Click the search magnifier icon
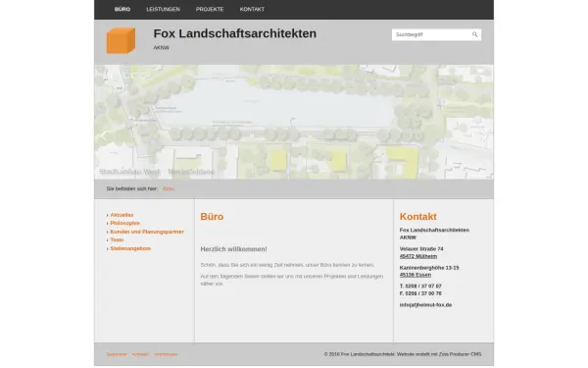Viewport: 588px width, 368px height. pyautogui.click(x=474, y=34)
